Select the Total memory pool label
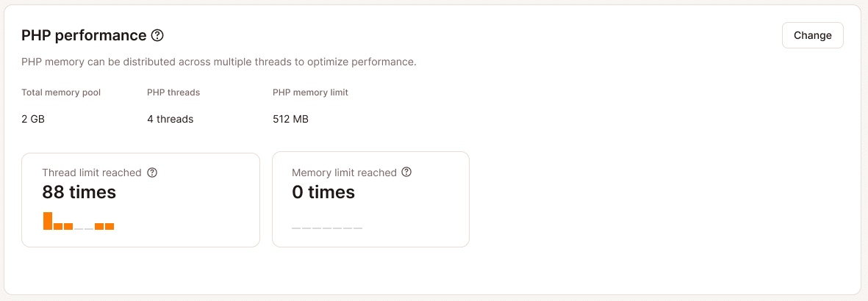 (x=61, y=93)
